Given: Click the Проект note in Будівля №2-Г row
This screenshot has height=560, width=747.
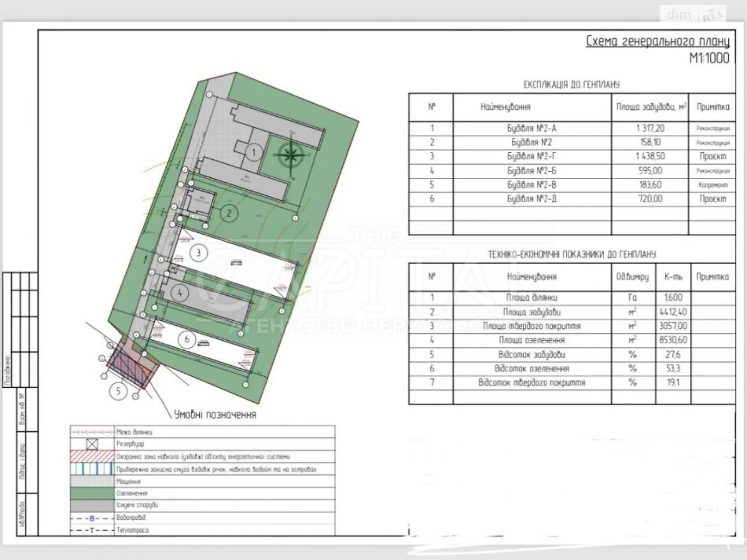Looking at the screenshot, I should 713,157.
